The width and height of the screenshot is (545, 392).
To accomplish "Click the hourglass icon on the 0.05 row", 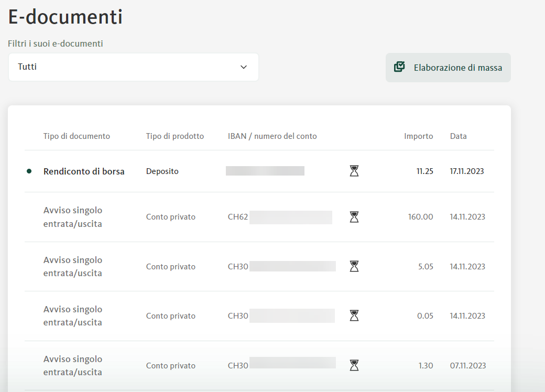I will click(354, 315).
